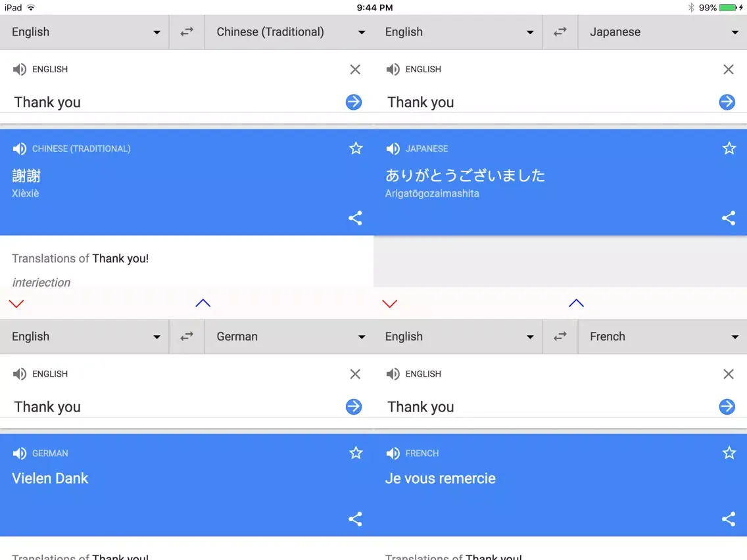Image resolution: width=747 pixels, height=560 pixels.
Task: Select the Xièxiè romanization text
Action: point(25,193)
